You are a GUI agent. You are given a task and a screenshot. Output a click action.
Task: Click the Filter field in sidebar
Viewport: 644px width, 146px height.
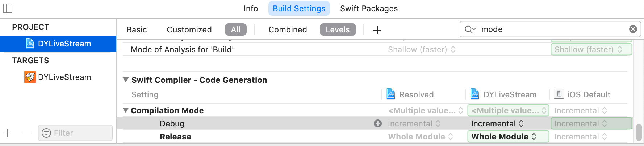(x=75, y=133)
